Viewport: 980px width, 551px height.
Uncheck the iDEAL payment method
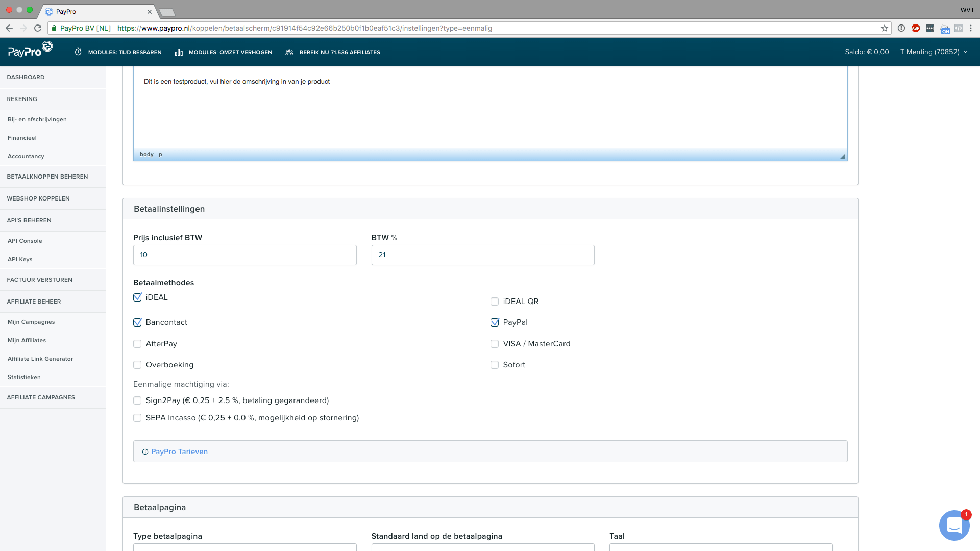[137, 297]
